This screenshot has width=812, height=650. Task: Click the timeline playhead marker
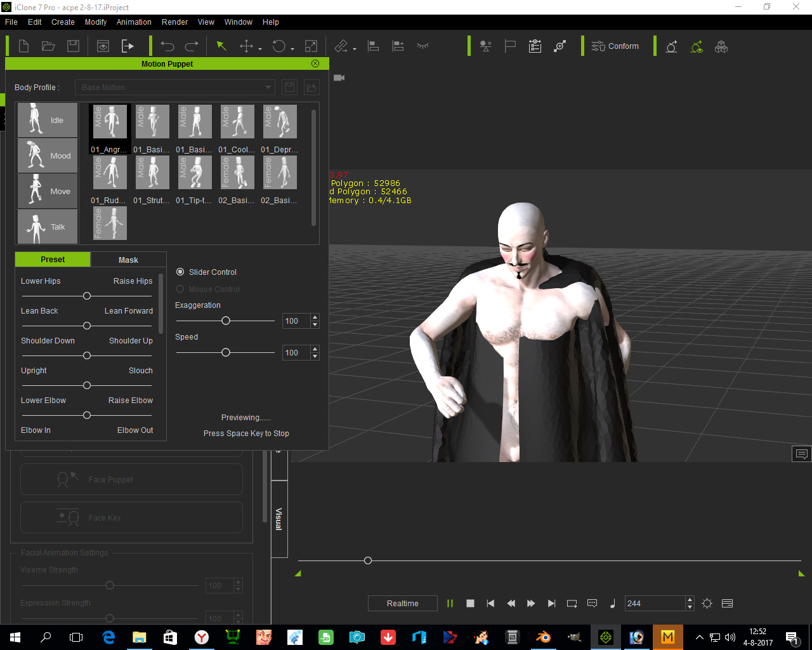(x=368, y=560)
